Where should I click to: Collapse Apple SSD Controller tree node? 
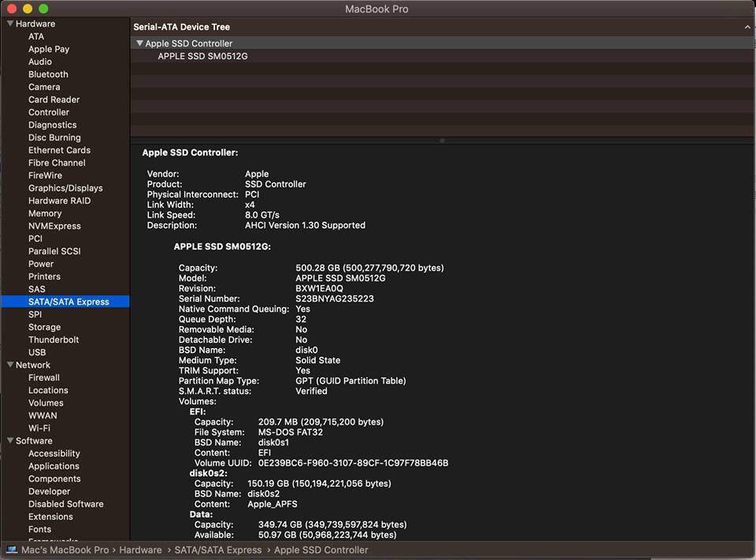pos(139,43)
